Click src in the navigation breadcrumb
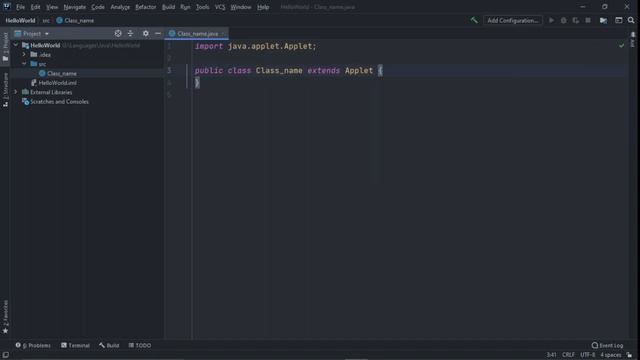The height and width of the screenshot is (360, 640). tap(46, 20)
